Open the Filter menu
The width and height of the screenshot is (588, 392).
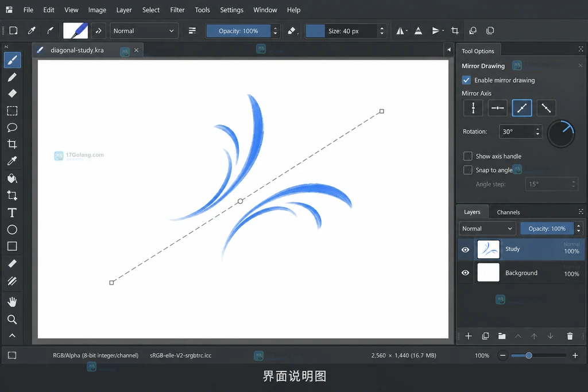coord(177,10)
